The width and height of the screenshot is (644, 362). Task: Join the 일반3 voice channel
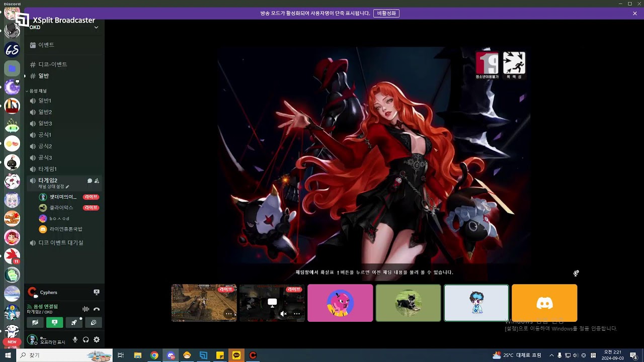[x=64, y=123]
